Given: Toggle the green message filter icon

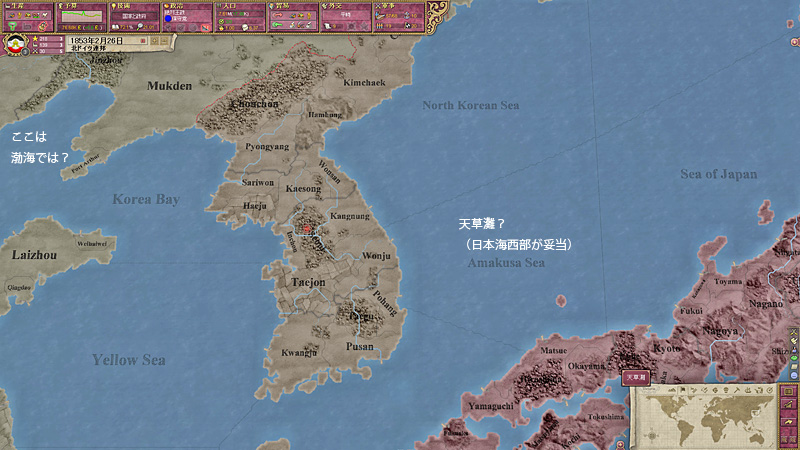Looking at the screenshot, I should click(794, 358).
